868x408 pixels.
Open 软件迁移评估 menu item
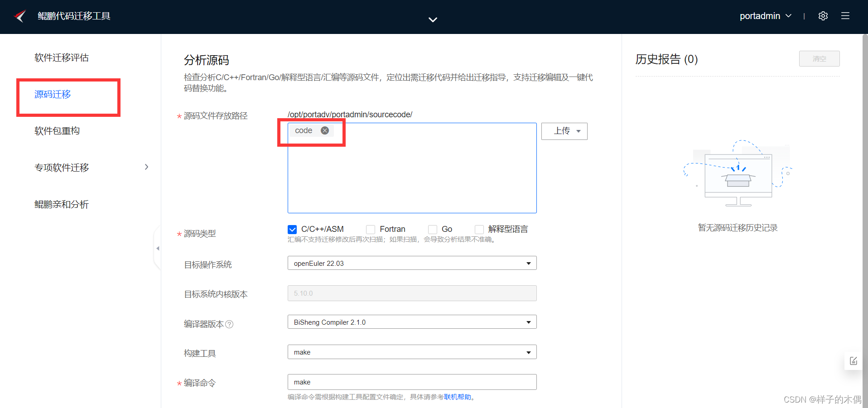point(62,58)
